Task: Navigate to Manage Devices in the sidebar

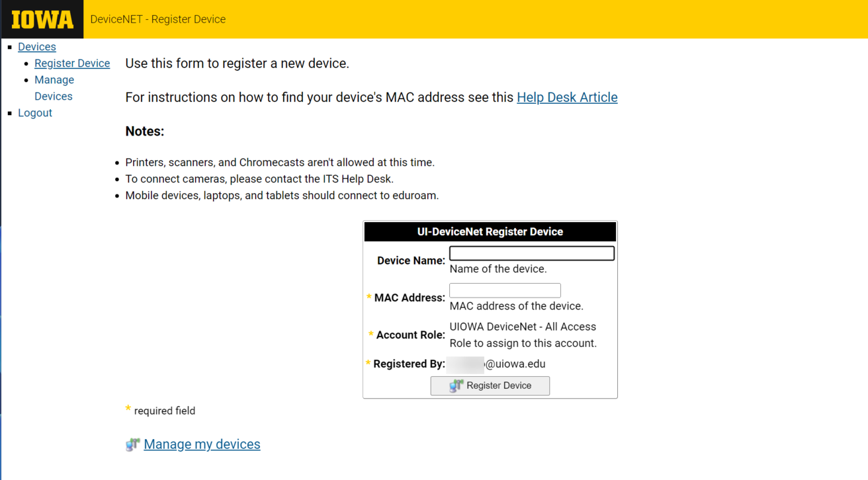Action: [54, 87]
